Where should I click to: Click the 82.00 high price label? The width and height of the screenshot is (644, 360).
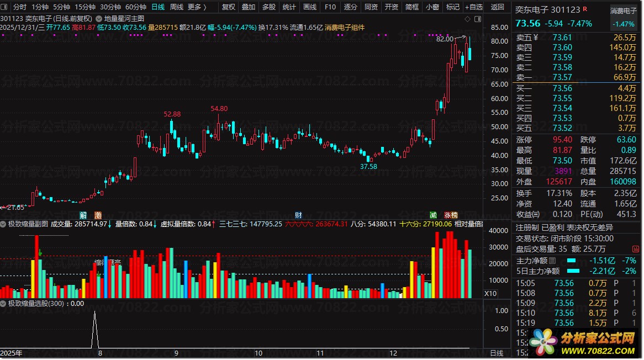click(x=445, y=39)
